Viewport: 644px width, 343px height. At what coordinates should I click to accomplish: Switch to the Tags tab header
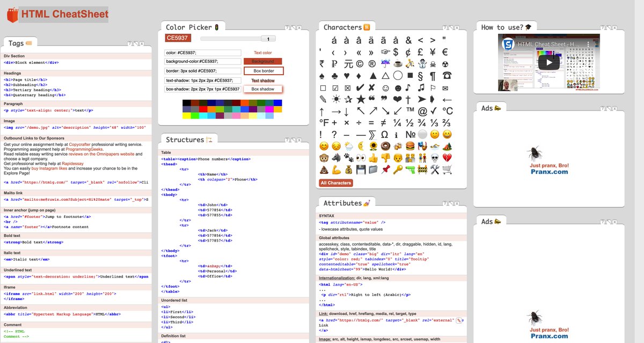20,43
